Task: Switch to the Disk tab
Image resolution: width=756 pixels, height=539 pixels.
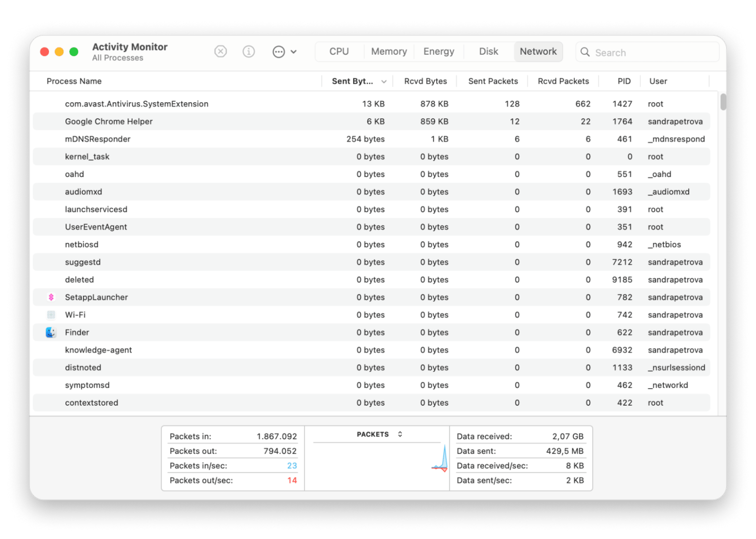Action: [x=488, y=51]
